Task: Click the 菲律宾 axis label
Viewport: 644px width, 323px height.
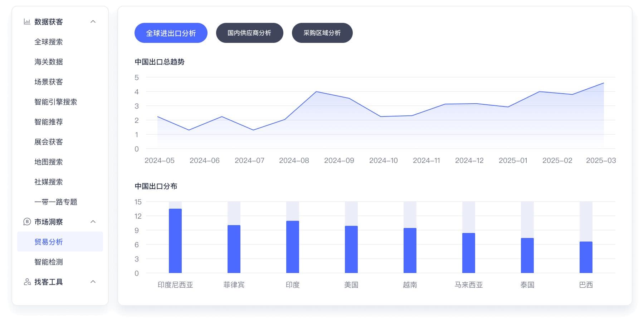Action: coord(234,285)
